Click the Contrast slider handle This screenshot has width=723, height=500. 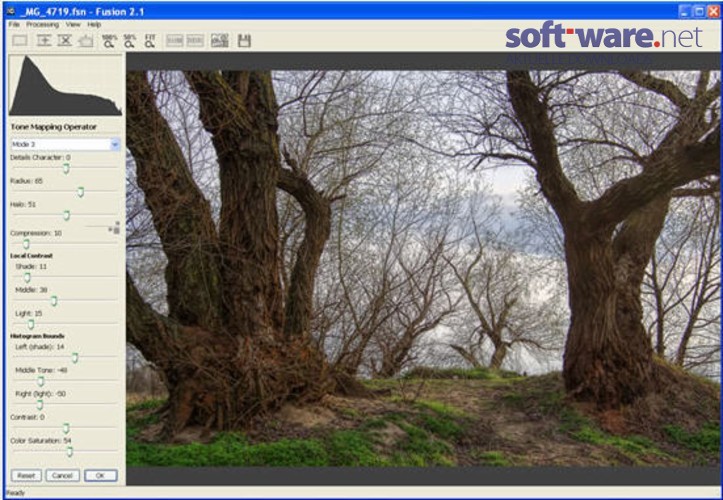(66, 429)
